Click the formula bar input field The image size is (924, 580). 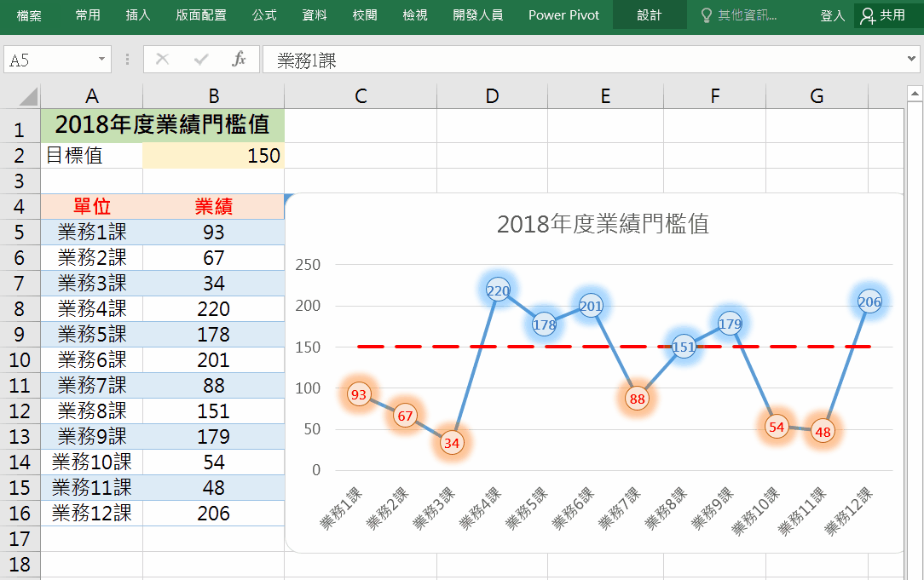click(580, 60)
